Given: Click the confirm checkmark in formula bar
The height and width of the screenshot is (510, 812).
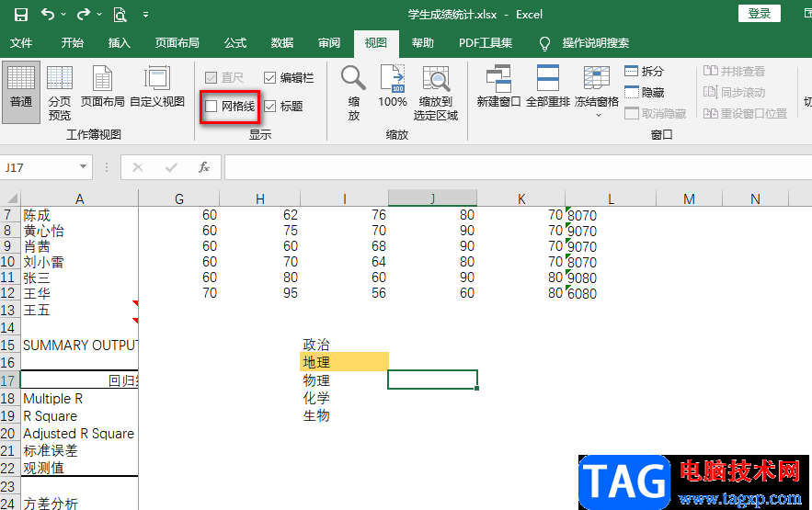Looking at the screenshot, I should (171, 167).
